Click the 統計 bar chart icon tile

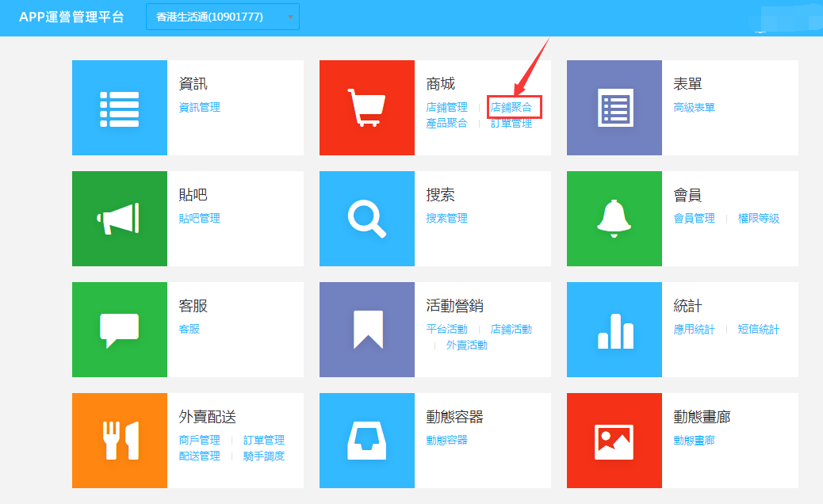[x=614, y=330]
